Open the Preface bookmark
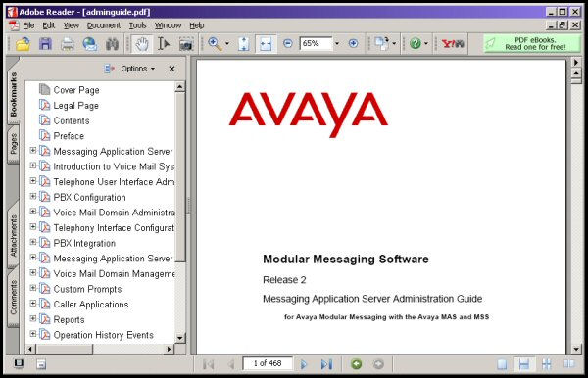 point(69,135)
